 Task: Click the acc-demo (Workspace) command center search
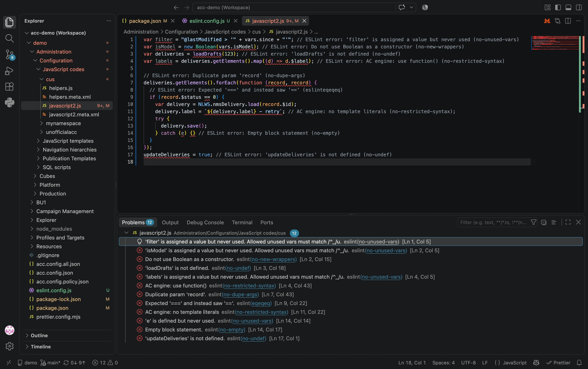[x=294, y=8]
